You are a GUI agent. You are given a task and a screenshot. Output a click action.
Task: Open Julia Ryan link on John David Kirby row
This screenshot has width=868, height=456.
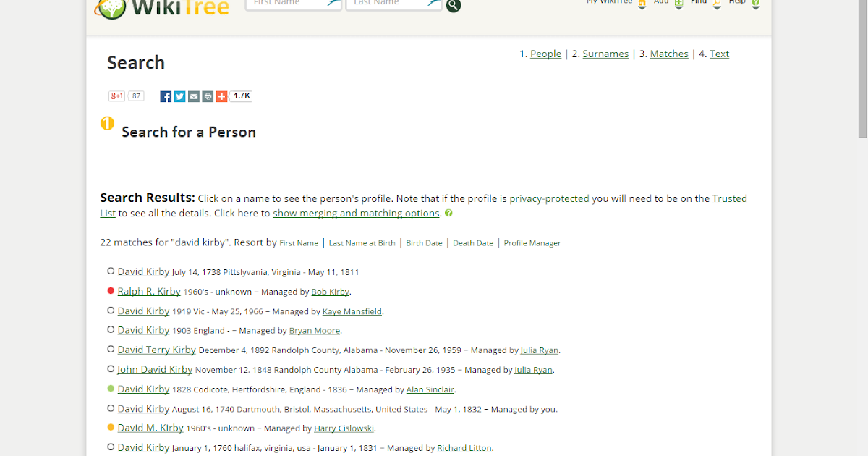point(533,370)
